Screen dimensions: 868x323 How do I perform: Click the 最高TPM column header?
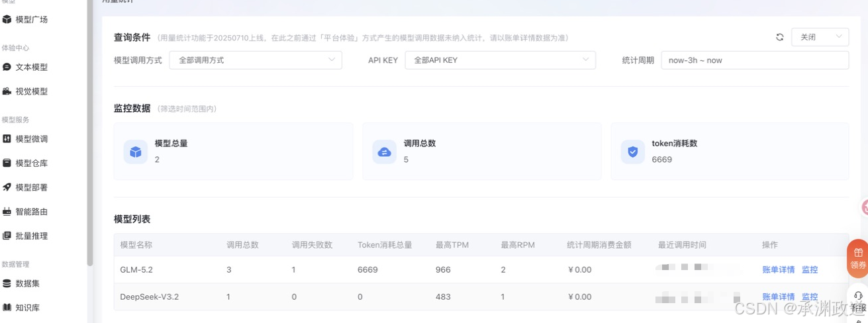tap(452, 245)
